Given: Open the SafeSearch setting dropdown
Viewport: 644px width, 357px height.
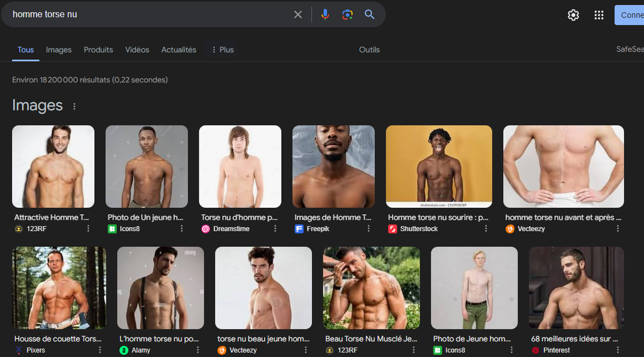Looking at the screenshot, I should [630, 50].
